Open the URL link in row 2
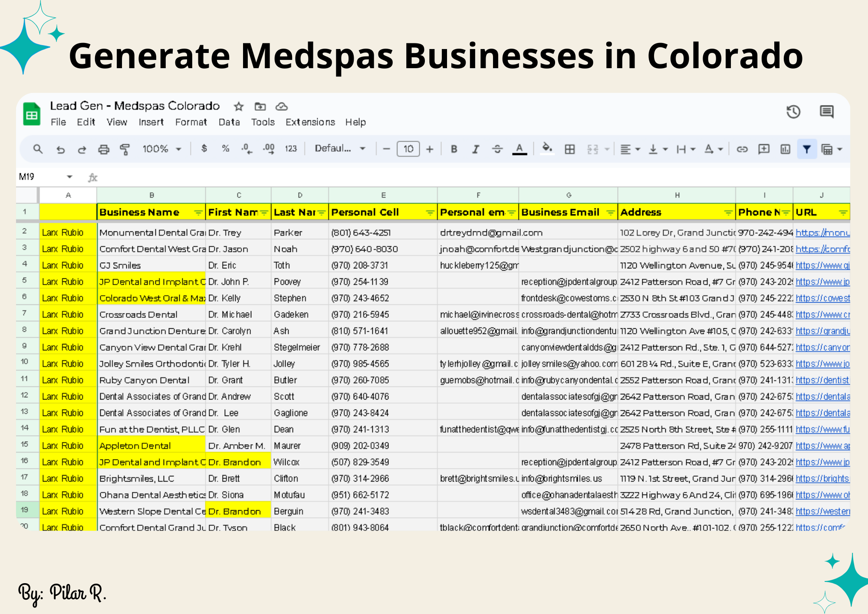Viewport: 868px width, 614px height. (x=822, y=233)
